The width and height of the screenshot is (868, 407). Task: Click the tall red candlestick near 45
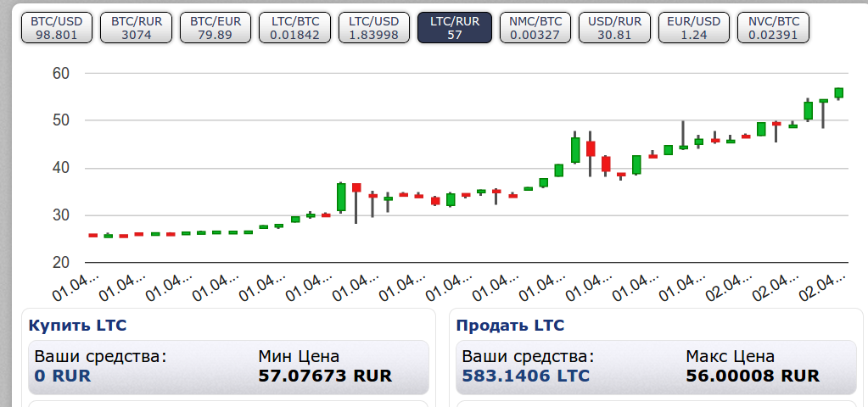click(x=591, y=148)
